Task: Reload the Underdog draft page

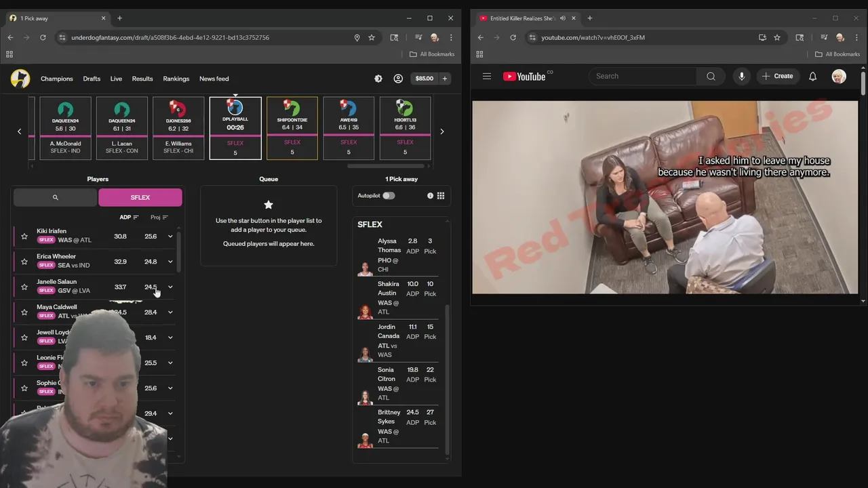Action: (x=43, y=37)
